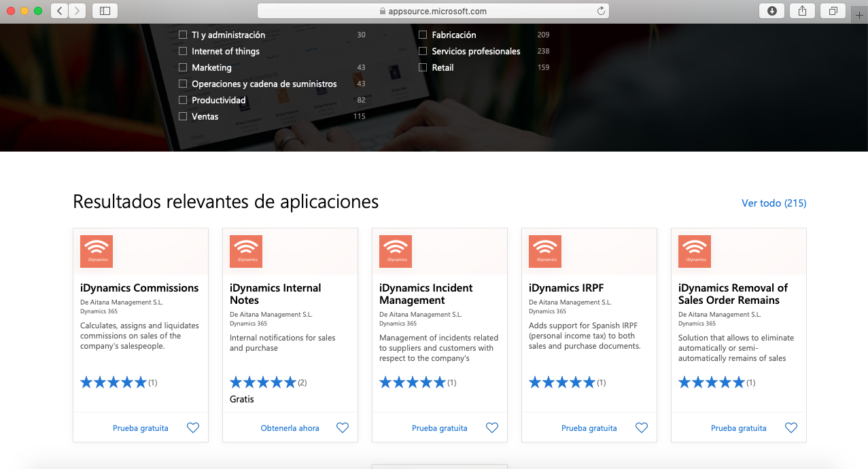Image resolution: width=868 pixels, height=469 pixels.
Task: Open the iDynamics Internal Notes title
Action: 275,294
